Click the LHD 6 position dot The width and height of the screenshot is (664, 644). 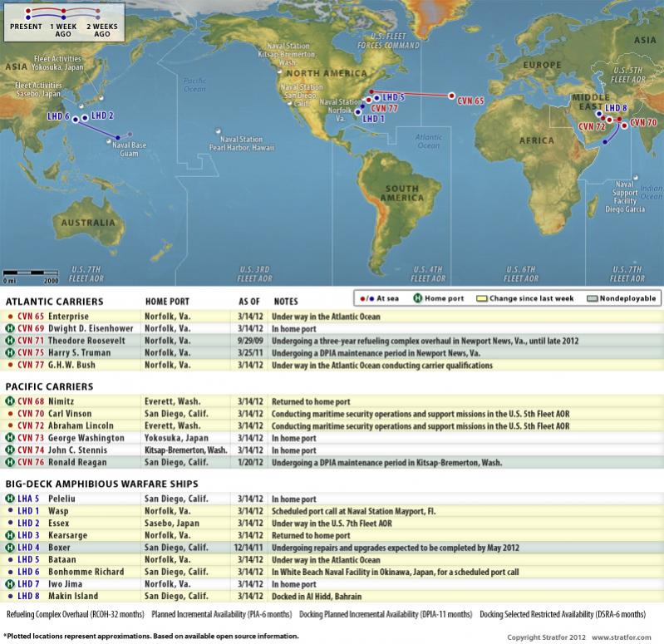[x=76, y=120]
